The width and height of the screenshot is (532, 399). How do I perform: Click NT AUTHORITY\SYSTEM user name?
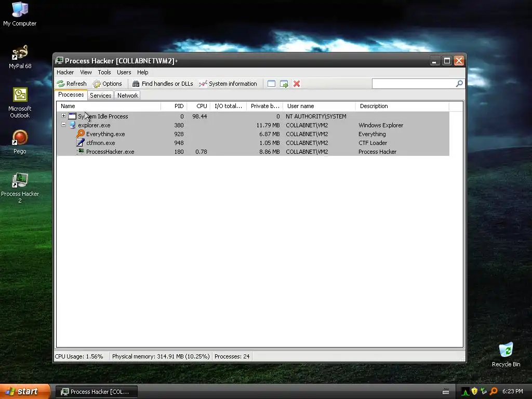pos(316,116)
